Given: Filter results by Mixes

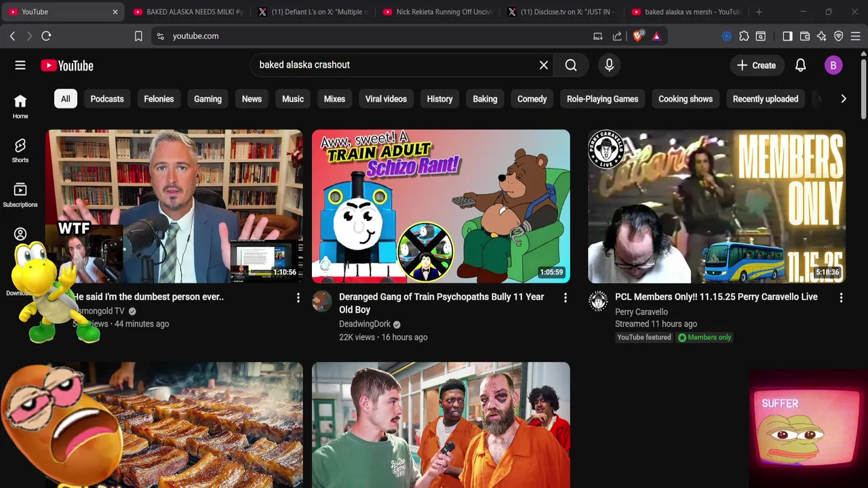Looking at the screenshot, I should (x=334, y=99).
